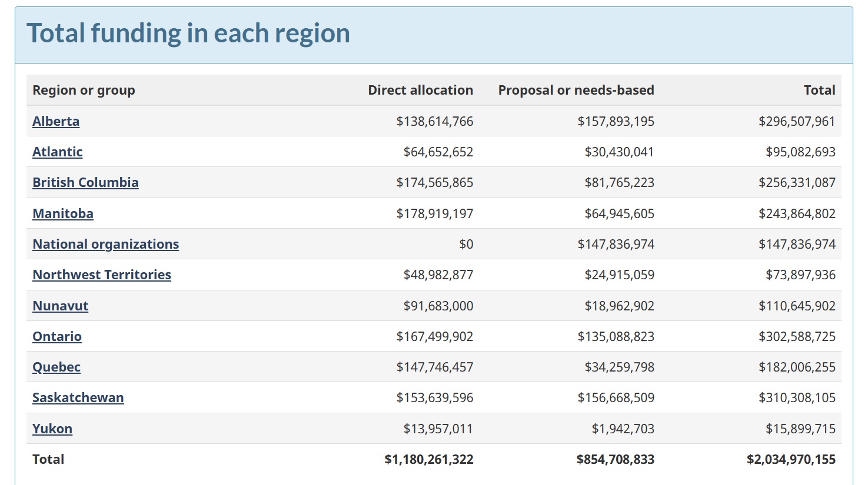The height and width of the screenshot is (485, 868).
Task: Select grand direct allocation $1,180,261,322
Action: tap(428, 459)
